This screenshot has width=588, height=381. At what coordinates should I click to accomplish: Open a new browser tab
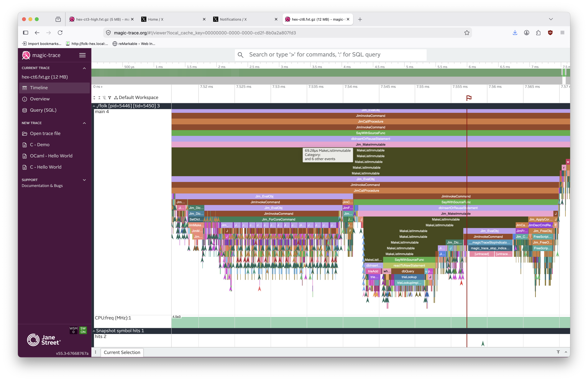tap(360, 19)
